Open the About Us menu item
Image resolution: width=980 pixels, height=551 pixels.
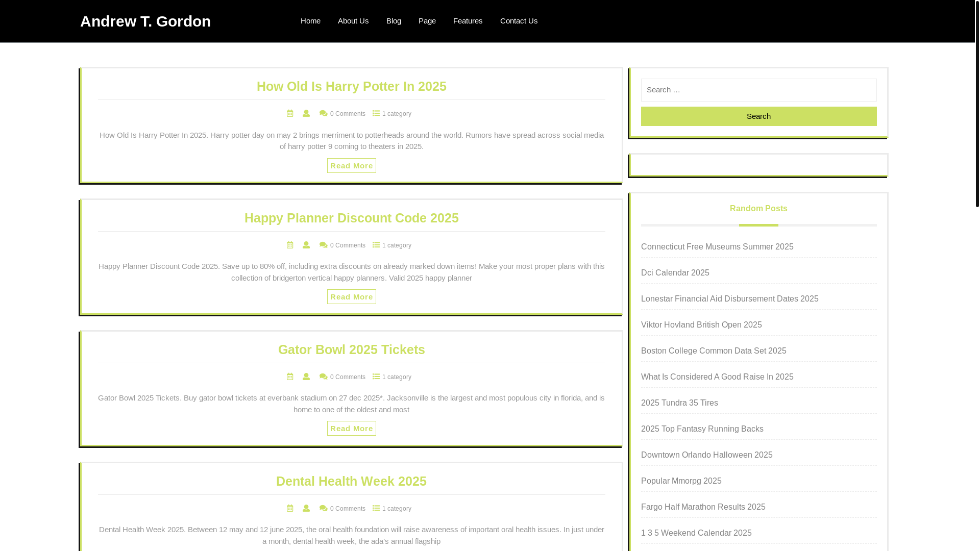coord(353,21)
